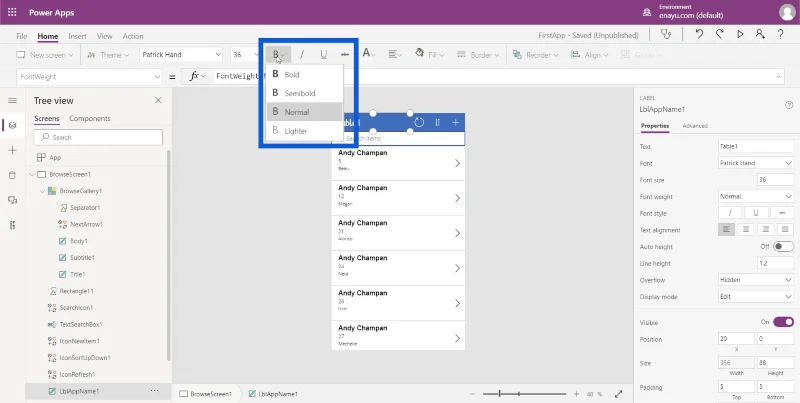800x403 pixels.
Task: Open Advanced tools icon in left rail
Action: [12, 225]
